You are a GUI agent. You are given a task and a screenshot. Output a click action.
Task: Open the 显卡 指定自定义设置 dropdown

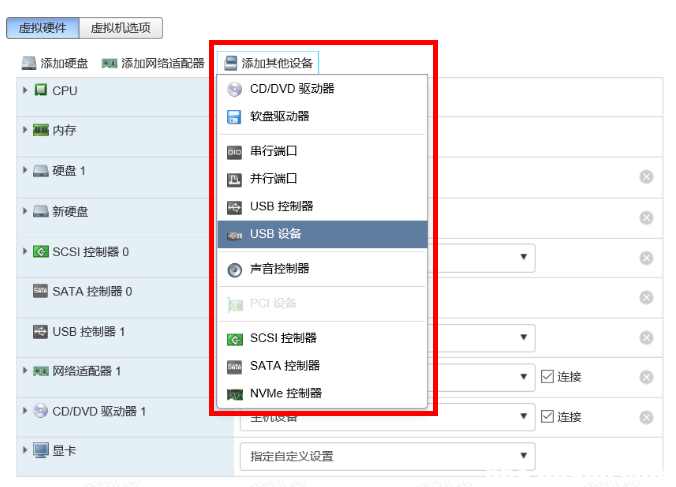coord(386,457)
